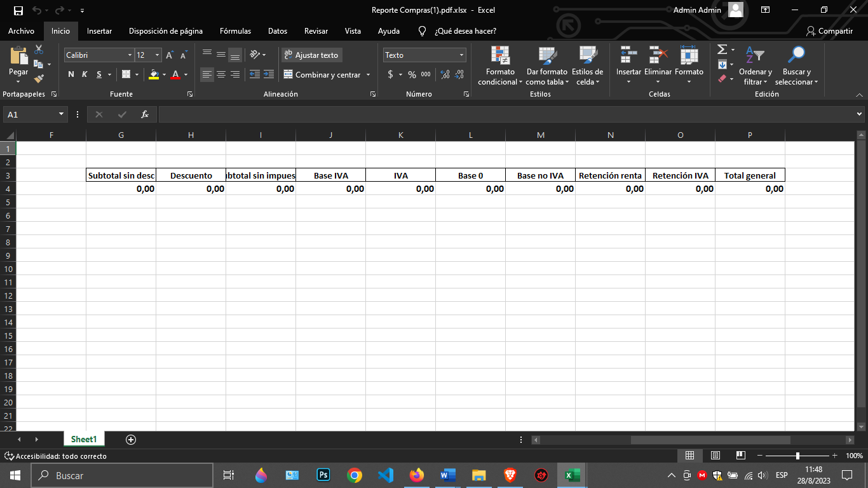Toggle Ajustar texto wrap
Screen dimensions: 868x488
pyautogui.click(x=311, y=55)
